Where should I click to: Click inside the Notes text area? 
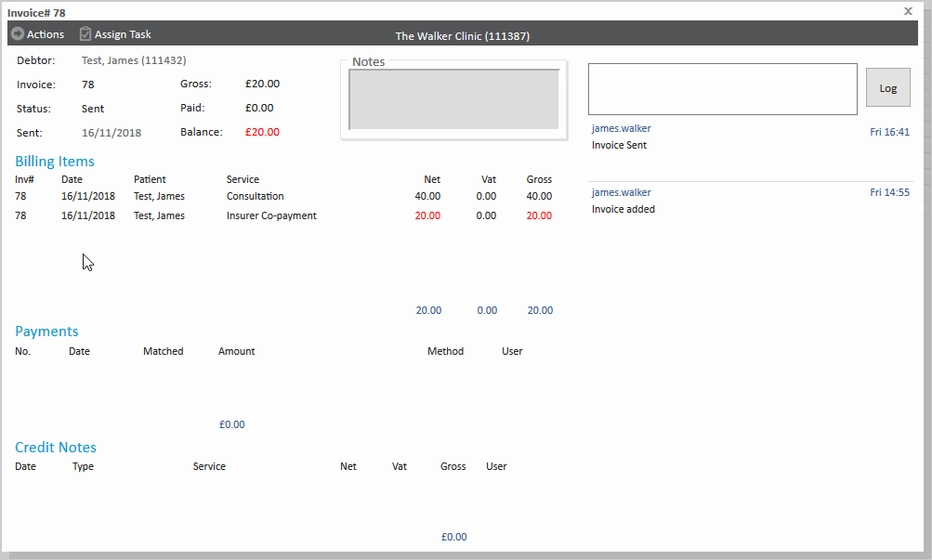pyautogui.click(x=453, y=100)
